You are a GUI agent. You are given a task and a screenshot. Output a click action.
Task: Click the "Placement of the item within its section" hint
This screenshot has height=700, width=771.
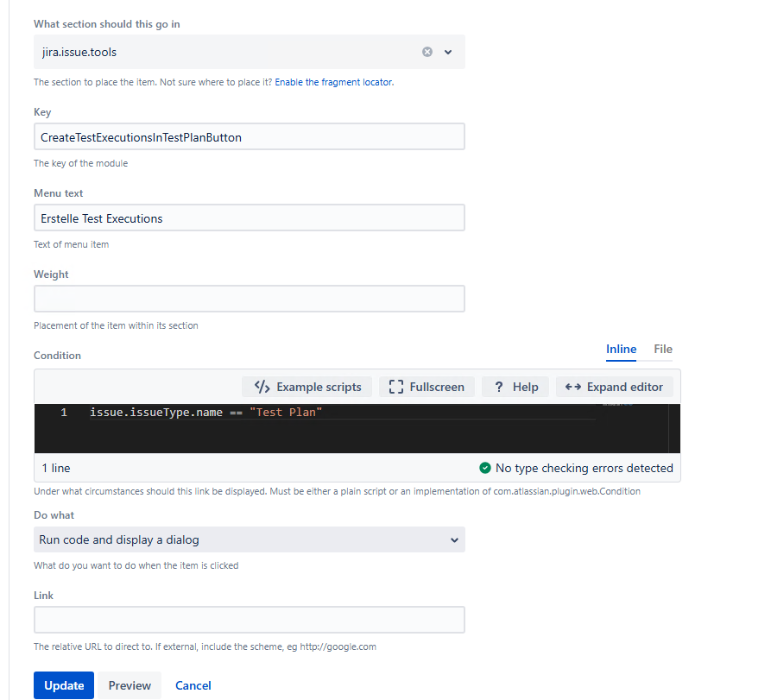click(116, 325)
